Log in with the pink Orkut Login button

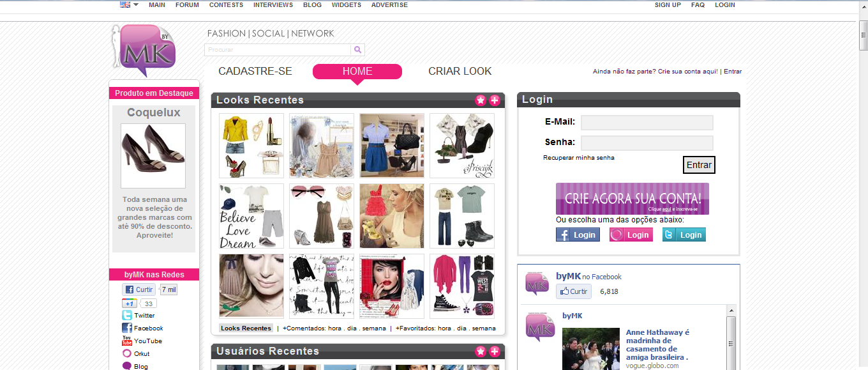(x=631, y=235)
